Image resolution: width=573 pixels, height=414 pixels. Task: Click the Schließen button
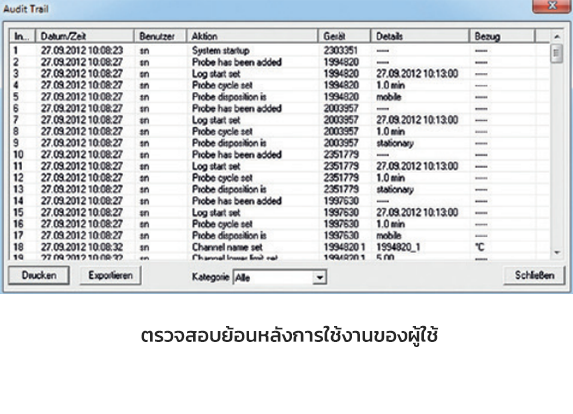534,275
